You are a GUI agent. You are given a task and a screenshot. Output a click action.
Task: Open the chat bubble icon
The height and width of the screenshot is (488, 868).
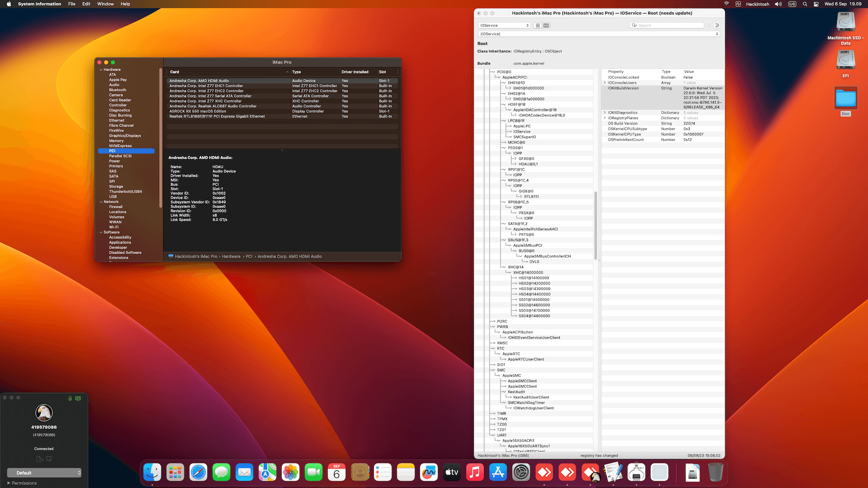click(x=49, y=459)
